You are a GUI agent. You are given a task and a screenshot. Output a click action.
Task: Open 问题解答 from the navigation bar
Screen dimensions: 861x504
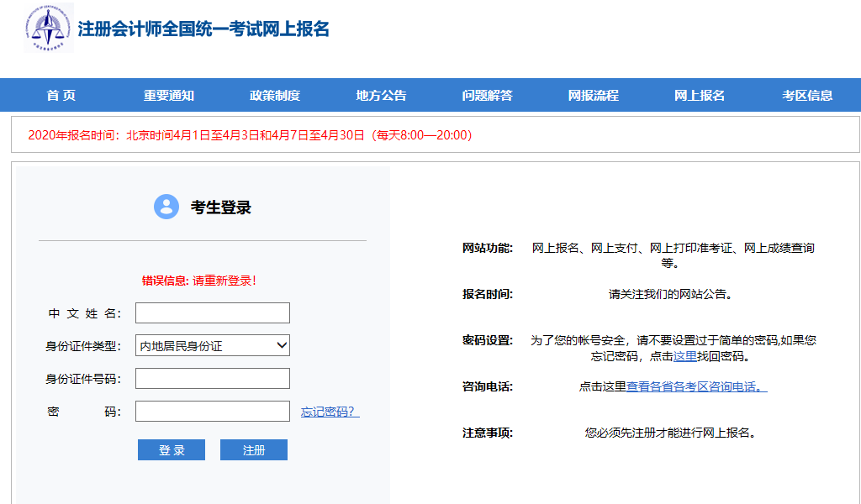[x=487, y=95]
